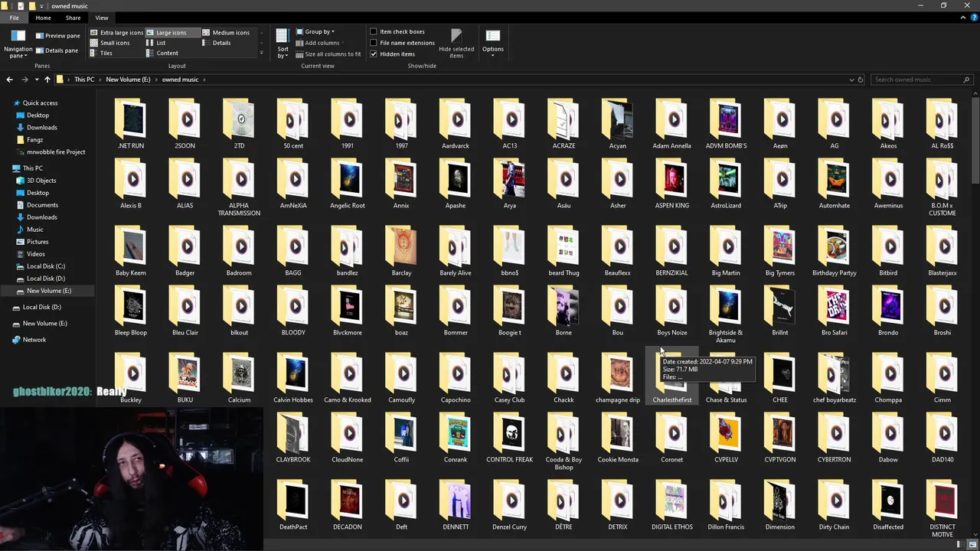This screenshot has height=551, width=980.
Task: Expand the layout gallery more arrow
Action: (261, 53)
